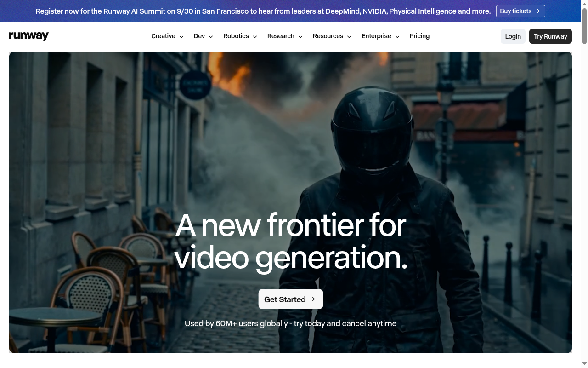Click the arrow icon in Buy tickets
The width and height of the screenshot is (588, 368).
tap(538, 11)
